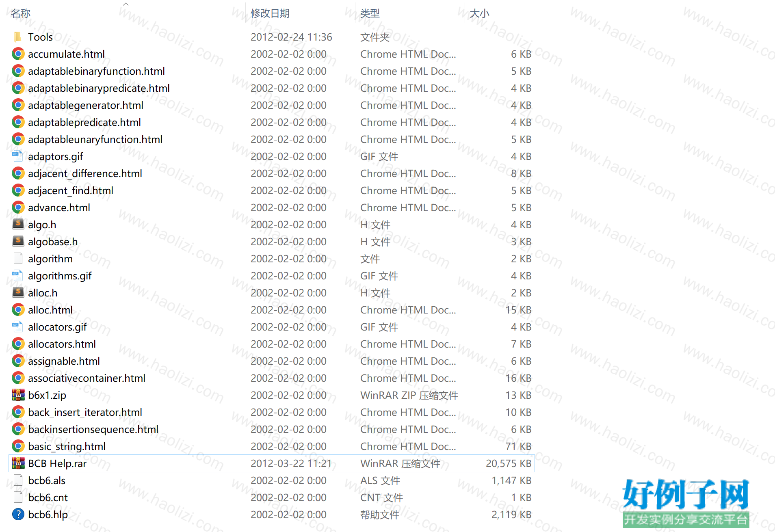This screenshot has width=775, height=532.
Task: Sort by the 大小 column header
Action: coord(479,13)
